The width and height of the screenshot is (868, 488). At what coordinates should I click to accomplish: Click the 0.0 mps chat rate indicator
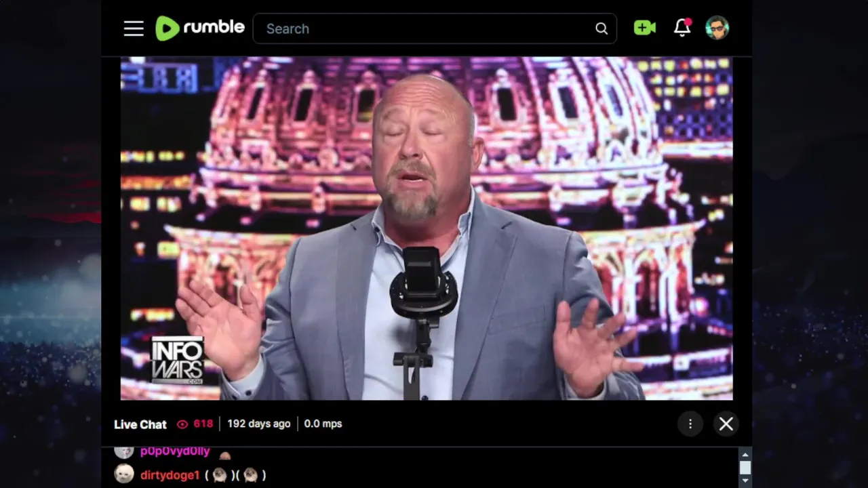click(323, 424)
